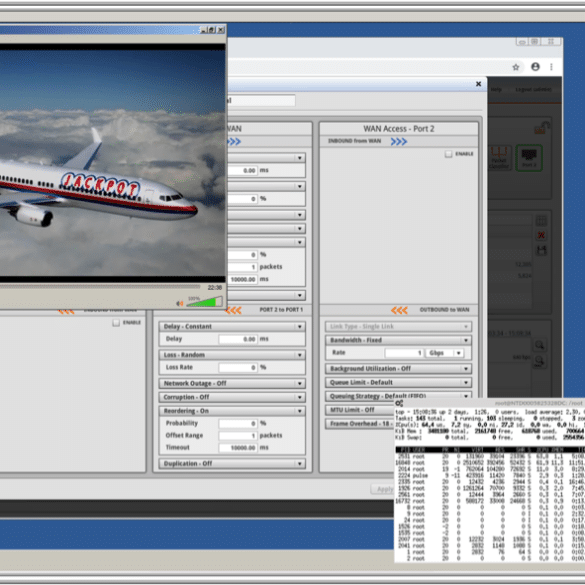Open the Bandwidth - Fixed dropdown
This screenshot has width=585, height=585.
pos(398,340)
